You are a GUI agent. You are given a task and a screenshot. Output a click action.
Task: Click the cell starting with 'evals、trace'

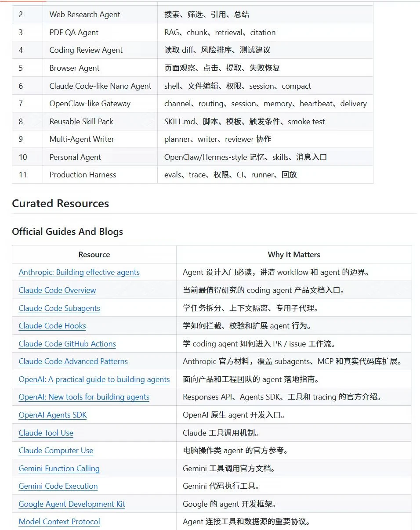[x=265, y=175]
